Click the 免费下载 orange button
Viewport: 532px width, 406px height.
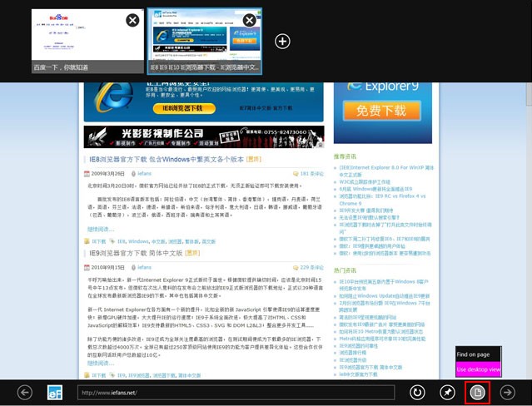point(381,111)
